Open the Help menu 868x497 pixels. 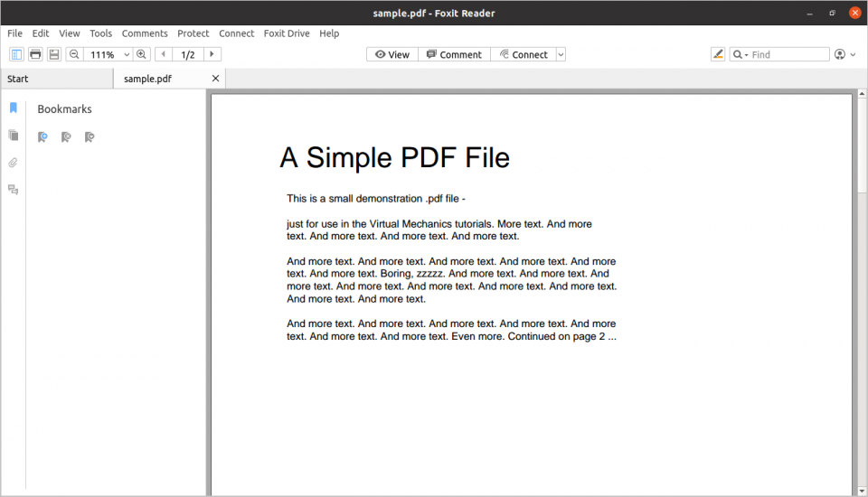[x=329, y=33]
